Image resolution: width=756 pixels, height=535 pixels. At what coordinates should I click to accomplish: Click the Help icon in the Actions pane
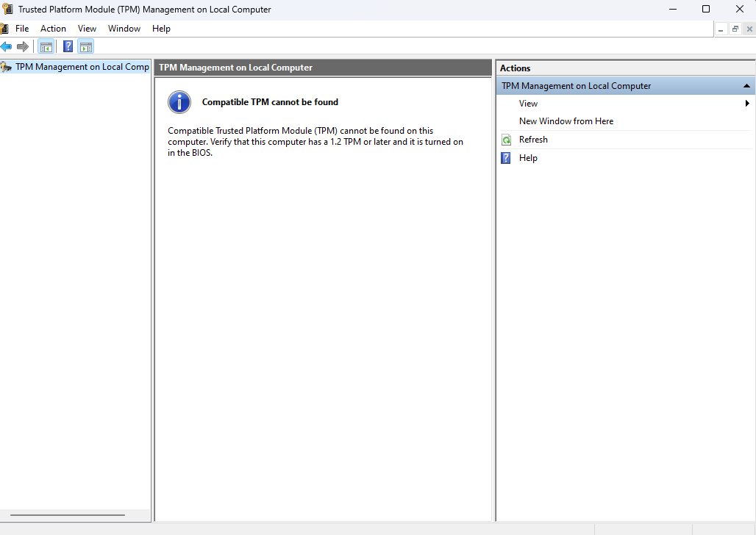505,157
